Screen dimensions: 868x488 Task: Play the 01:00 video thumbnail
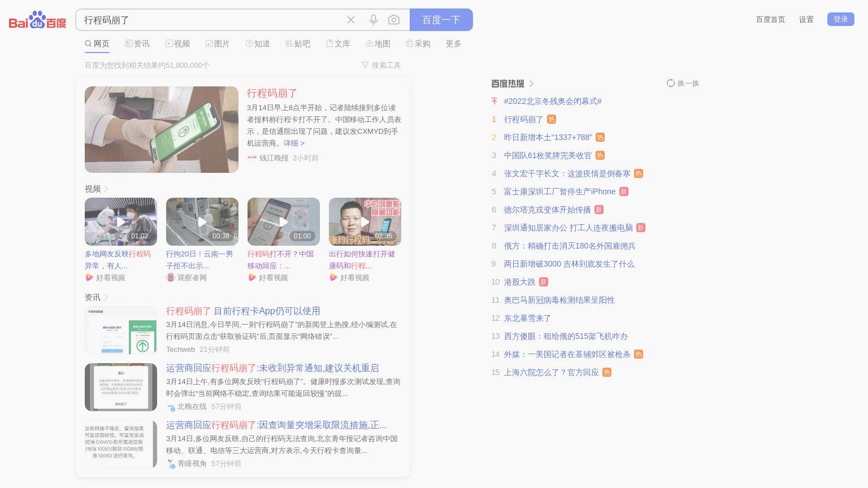pyautogui.click(x=284, y=221)
